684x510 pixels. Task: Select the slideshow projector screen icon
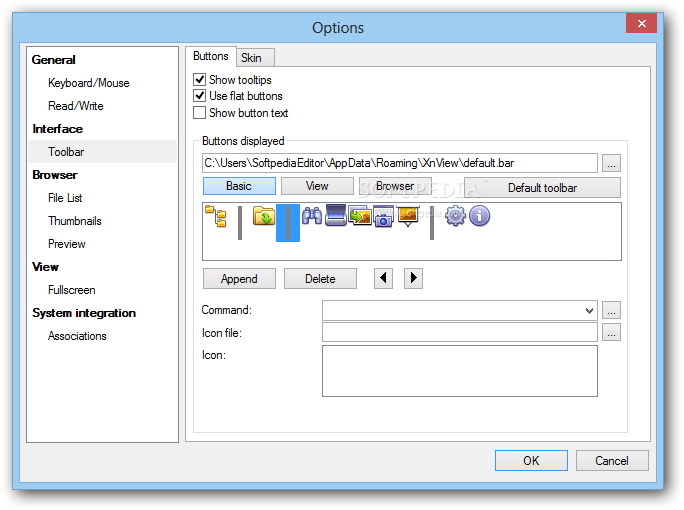(408, 216)
